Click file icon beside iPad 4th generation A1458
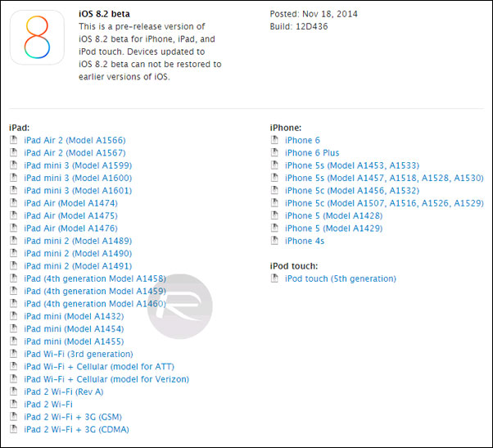 (14, 278)
